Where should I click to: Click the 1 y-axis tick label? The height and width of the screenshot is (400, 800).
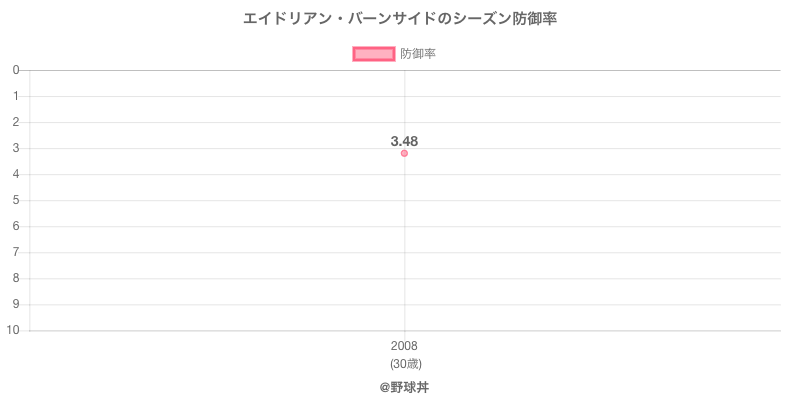click(17, 96)
